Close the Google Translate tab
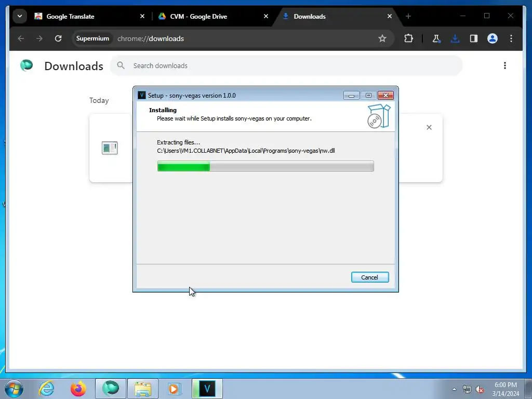This screenshot has height=399, width=532. (x=142, y=16)
